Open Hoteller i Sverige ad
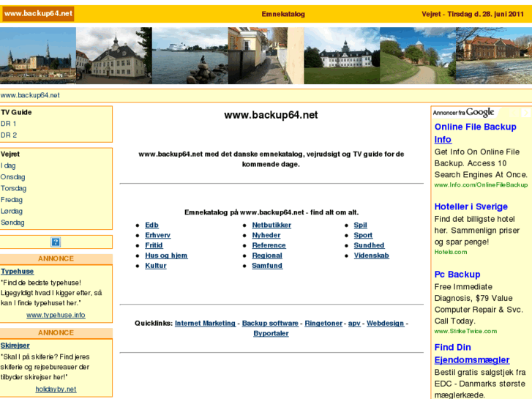 click(471, 206)
